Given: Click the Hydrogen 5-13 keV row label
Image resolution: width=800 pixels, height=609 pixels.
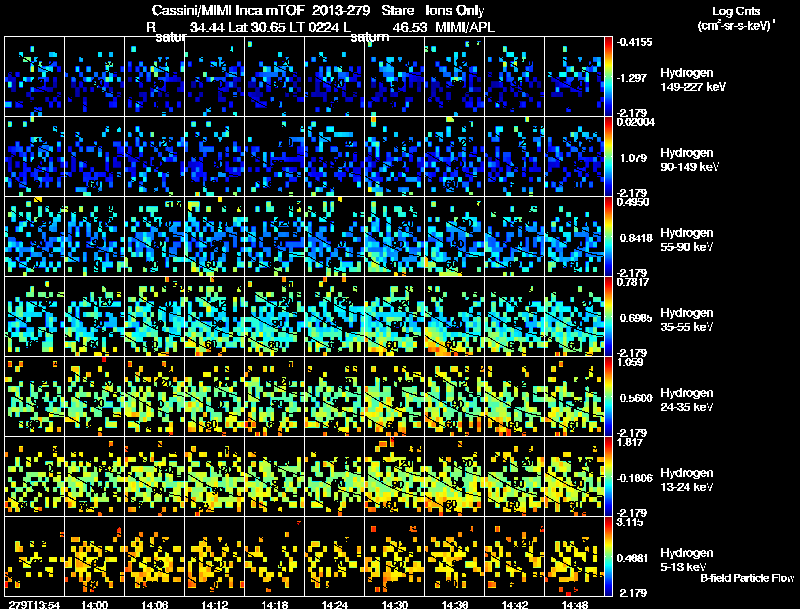Looking at the screenshot, I should pyautogui.click(x=687, y=560).
